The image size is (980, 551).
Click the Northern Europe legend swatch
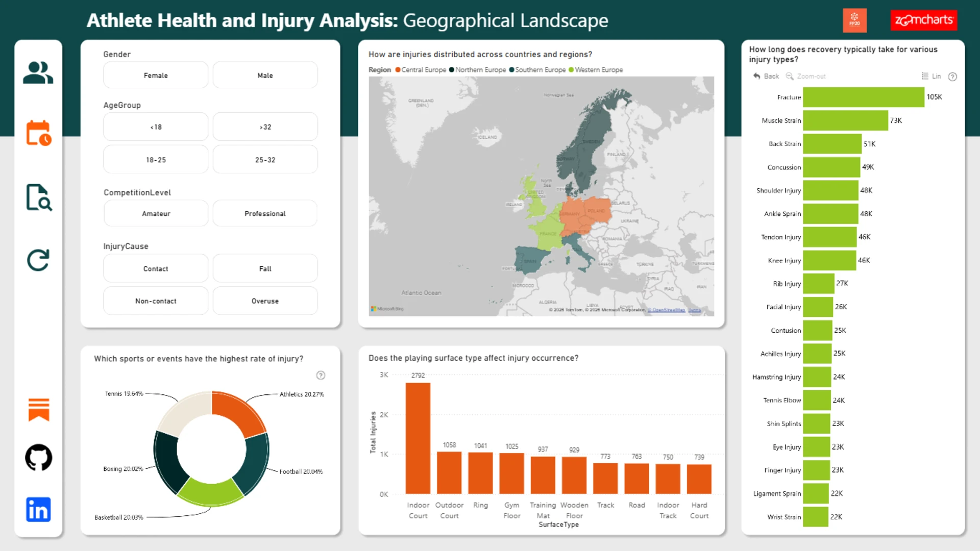point(452,70)
